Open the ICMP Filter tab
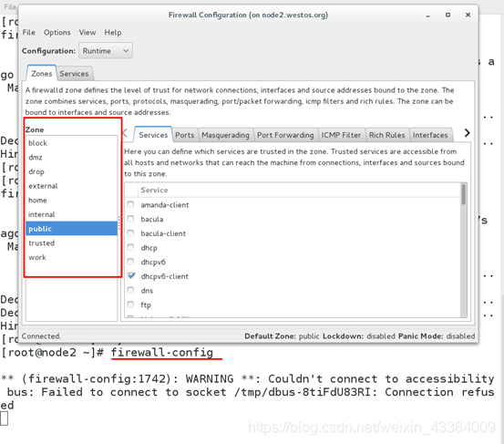504x444 pixels. [341, 135]
